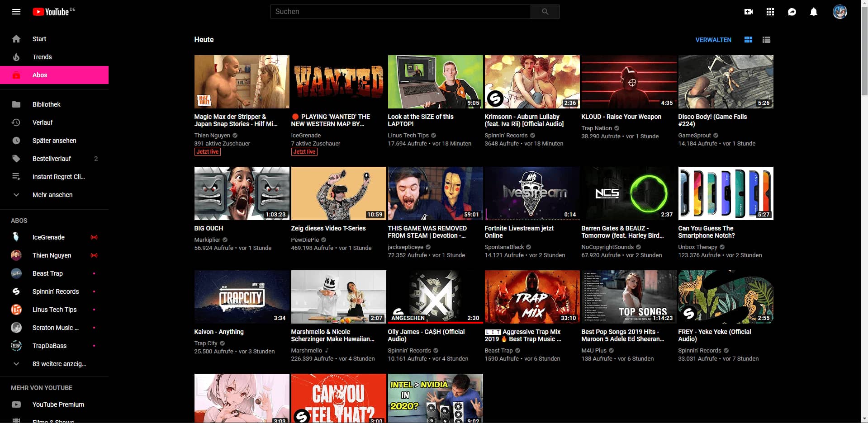Open PewDiePie channel link
This screenshot has height=423, width=868.
pyautogui.click(x=305, y=240)
